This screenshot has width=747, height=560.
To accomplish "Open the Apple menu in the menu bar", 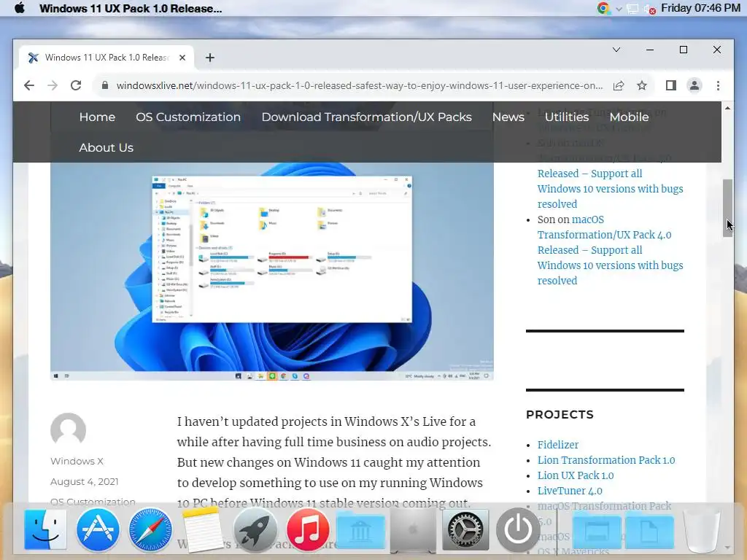I will click(20, 8).
